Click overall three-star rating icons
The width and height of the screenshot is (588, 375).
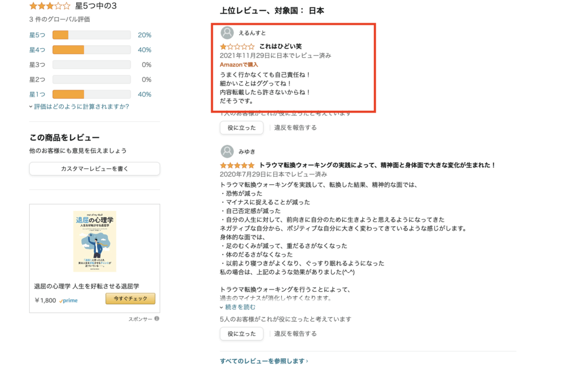click(50, 6)
